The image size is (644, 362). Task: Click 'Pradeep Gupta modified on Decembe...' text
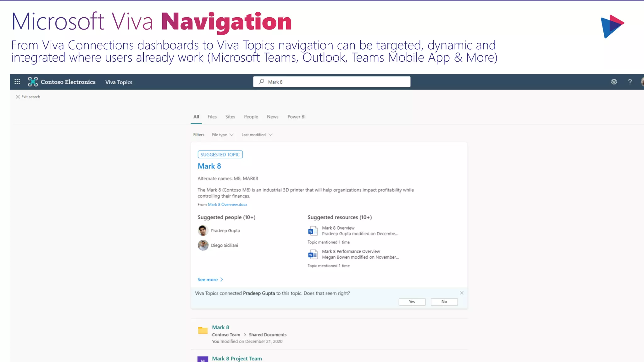[360, 233]
